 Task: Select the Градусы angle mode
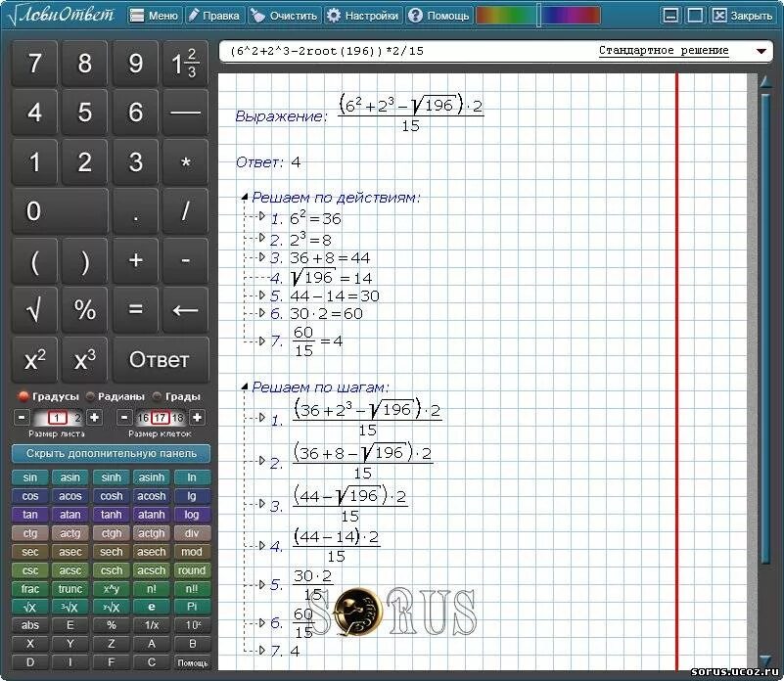pos(49,396)
